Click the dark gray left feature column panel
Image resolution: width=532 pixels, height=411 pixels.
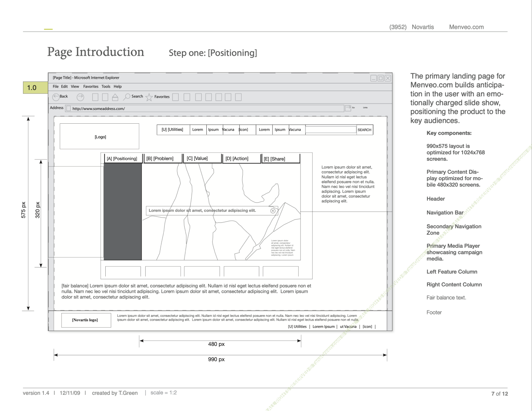(x=123, y=212)
